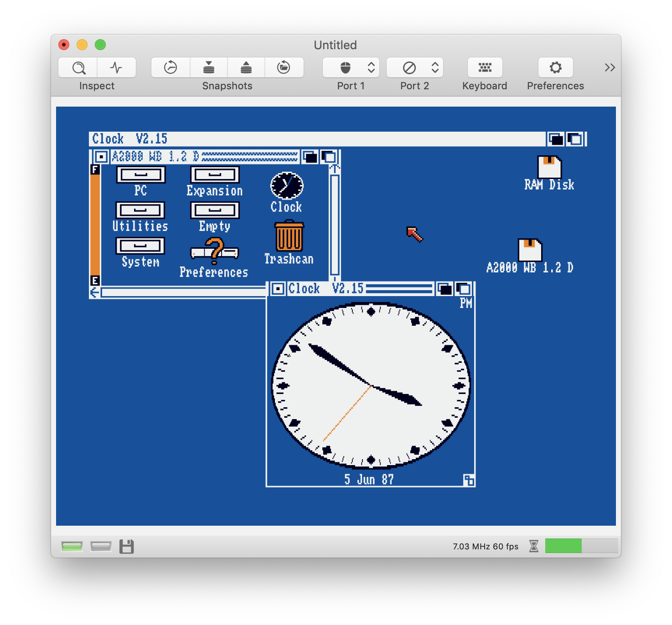The width and height of the screenshot is (672, 625).
Task: Click the green activity bar in status bar
Action: coord(563,546)
